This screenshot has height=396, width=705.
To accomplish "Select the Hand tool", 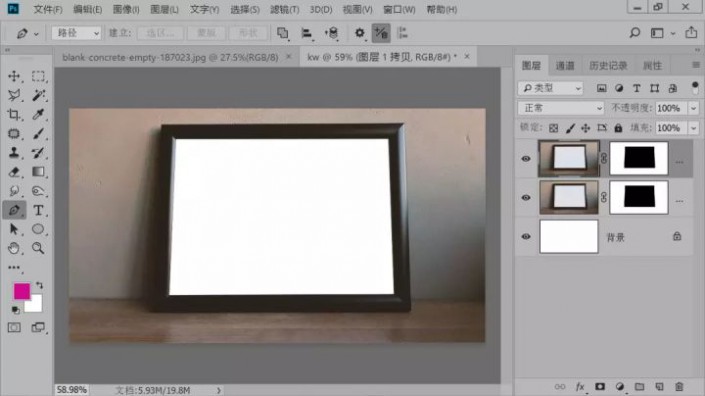I will click(x=14, y=248).
